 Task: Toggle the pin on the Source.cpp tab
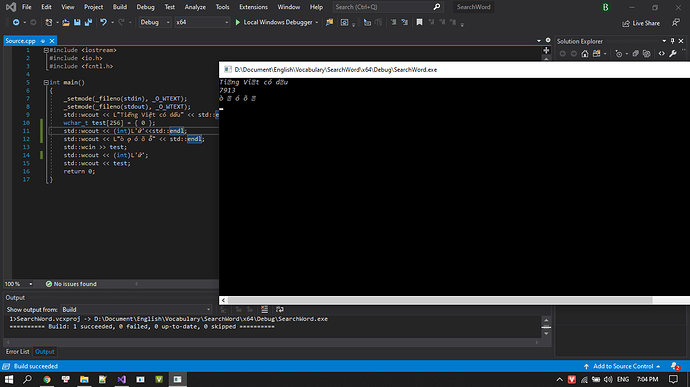[x=43, y=41]
